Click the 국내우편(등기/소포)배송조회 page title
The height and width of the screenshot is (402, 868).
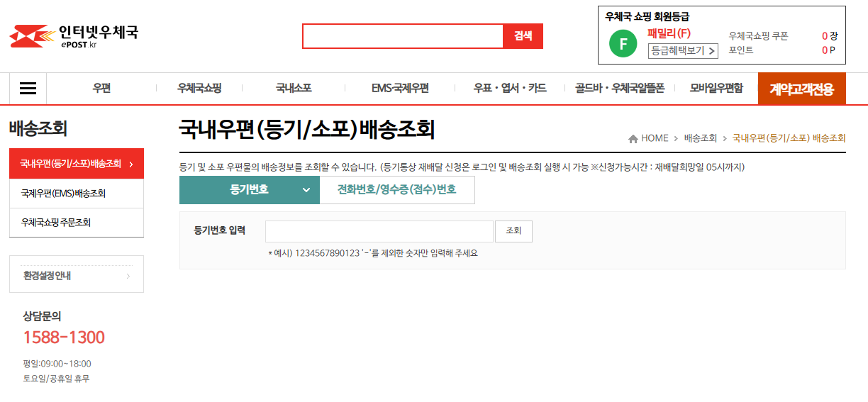(x=307, y=130)
